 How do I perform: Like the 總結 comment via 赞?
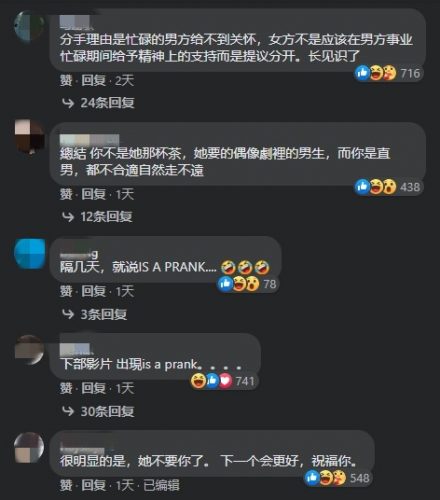[66, 194]
